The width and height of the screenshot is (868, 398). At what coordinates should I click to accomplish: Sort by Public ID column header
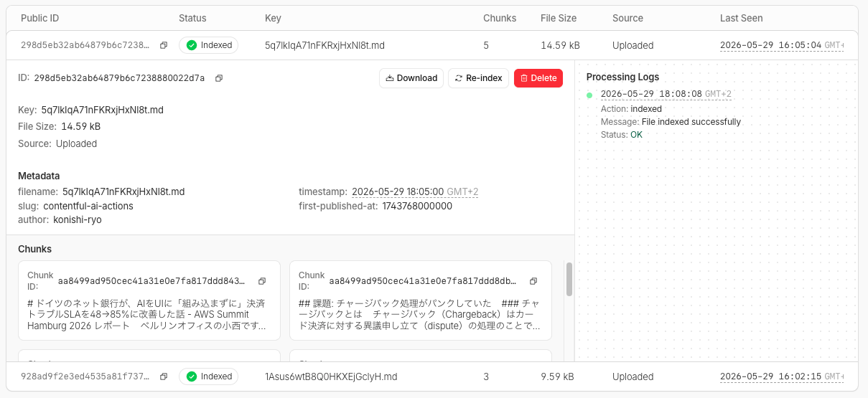click(39, 18)
